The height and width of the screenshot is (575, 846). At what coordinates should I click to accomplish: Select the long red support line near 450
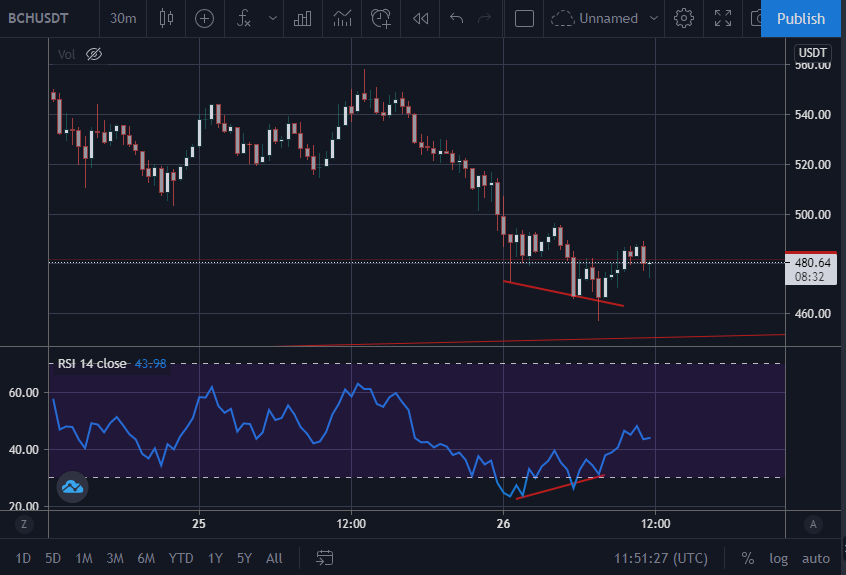(531, 340)
